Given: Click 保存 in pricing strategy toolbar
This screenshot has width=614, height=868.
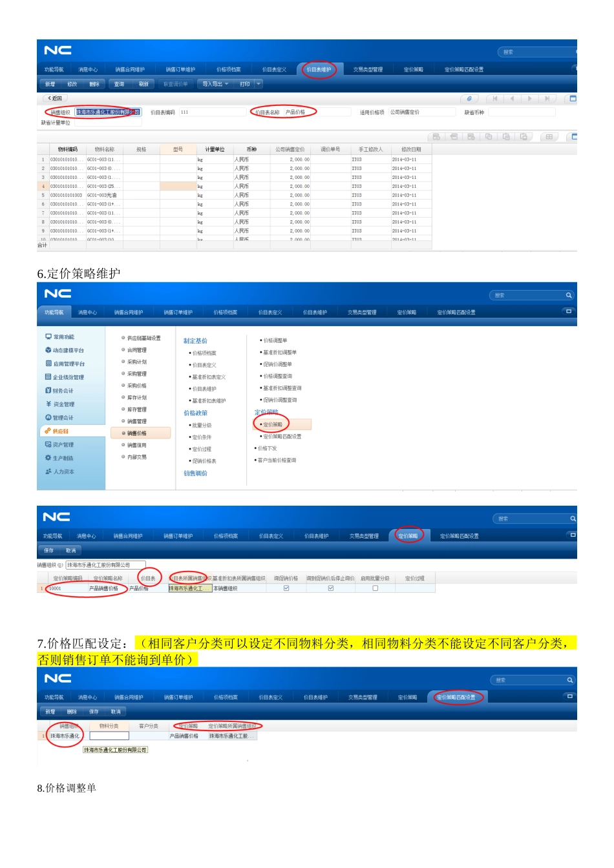Looking at the screenshot, I should 49,551.
